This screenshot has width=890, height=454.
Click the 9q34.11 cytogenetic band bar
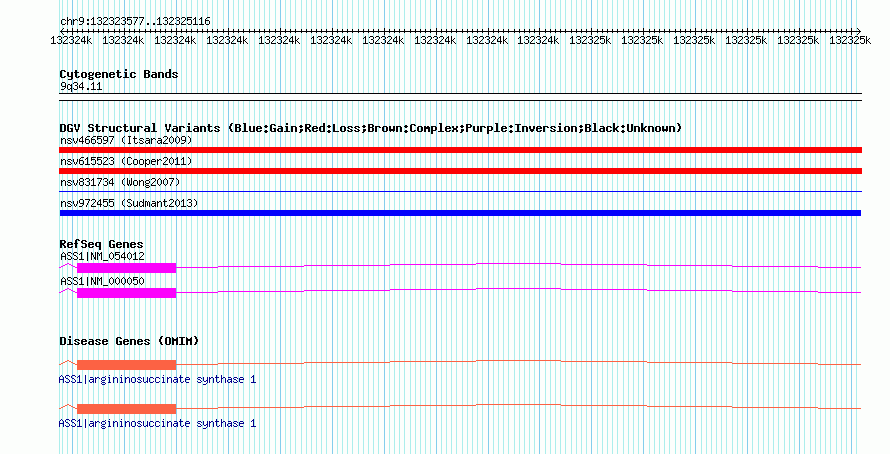tap(460, 97)
